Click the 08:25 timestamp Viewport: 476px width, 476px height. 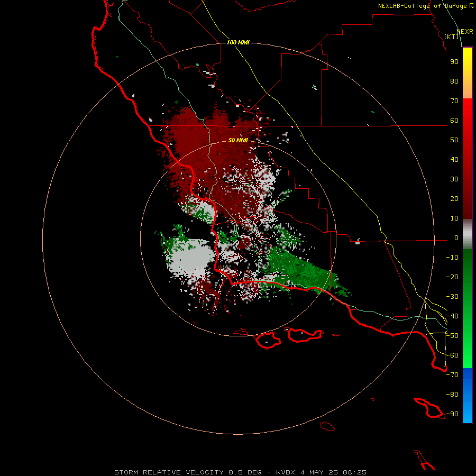(355, 472)
